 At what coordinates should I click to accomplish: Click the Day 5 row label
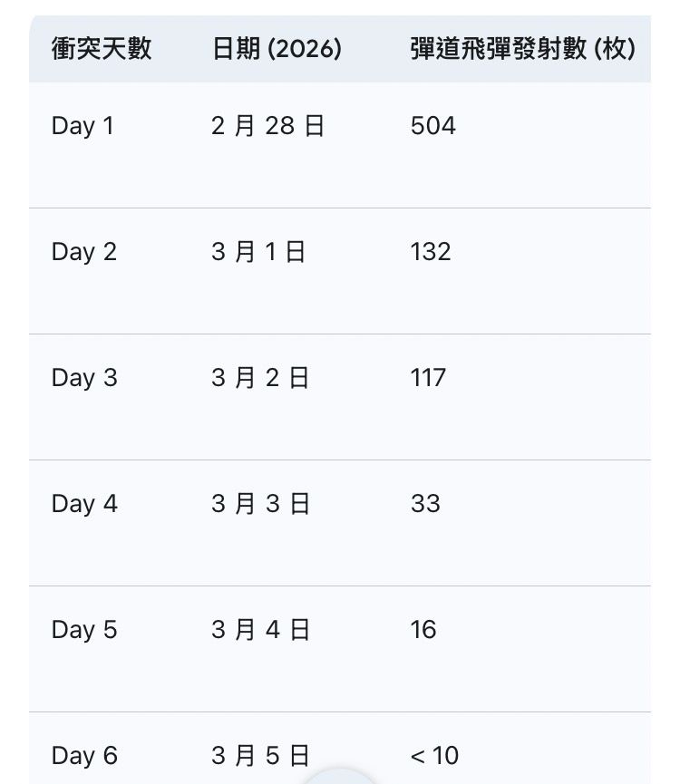pyautogui.click(x=83, y=630)
